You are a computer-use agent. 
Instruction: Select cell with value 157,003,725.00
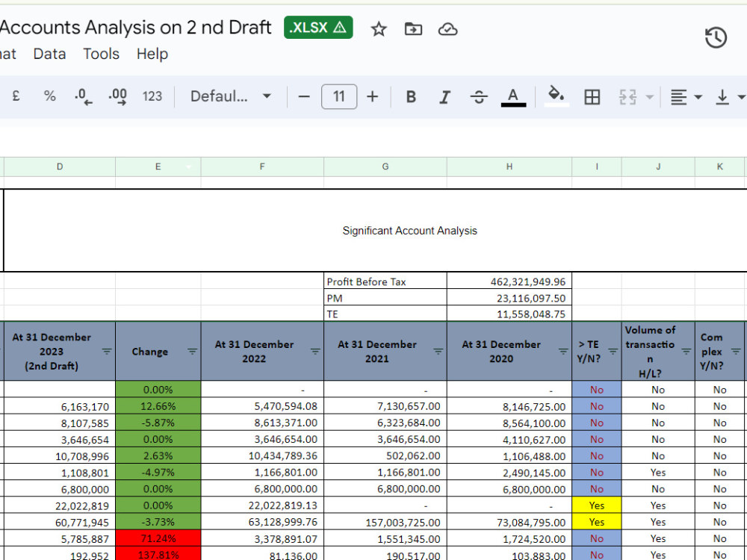[x=385, y=522]
